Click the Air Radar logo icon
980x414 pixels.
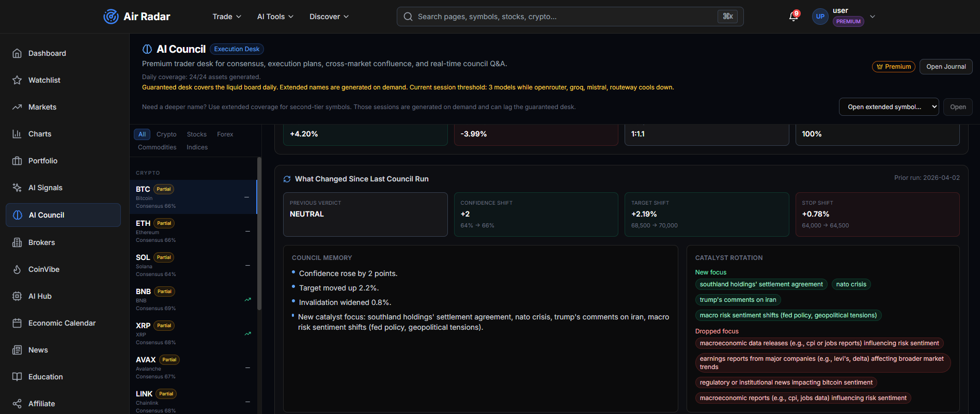click(x=111, y=17)
